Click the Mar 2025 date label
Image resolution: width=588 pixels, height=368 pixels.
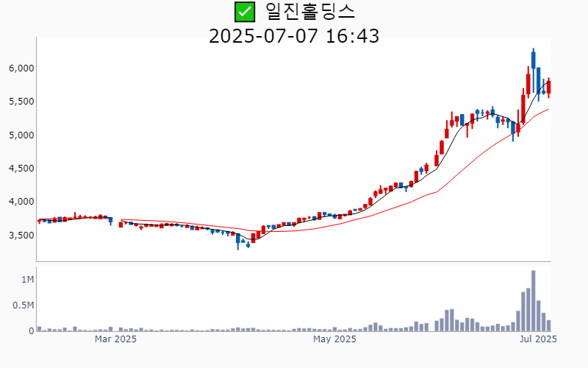tap(115, 339)
